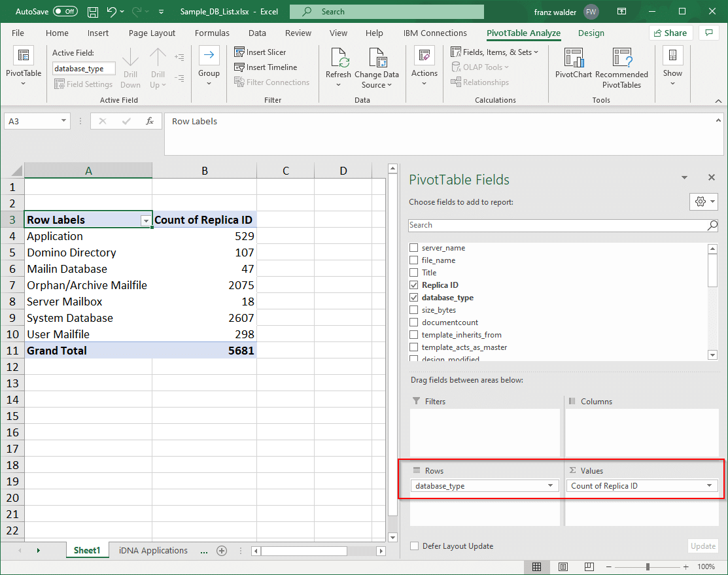Open the Formulas ribbon tab
Screen dimensions: 728x575
(x=212, y=33)
